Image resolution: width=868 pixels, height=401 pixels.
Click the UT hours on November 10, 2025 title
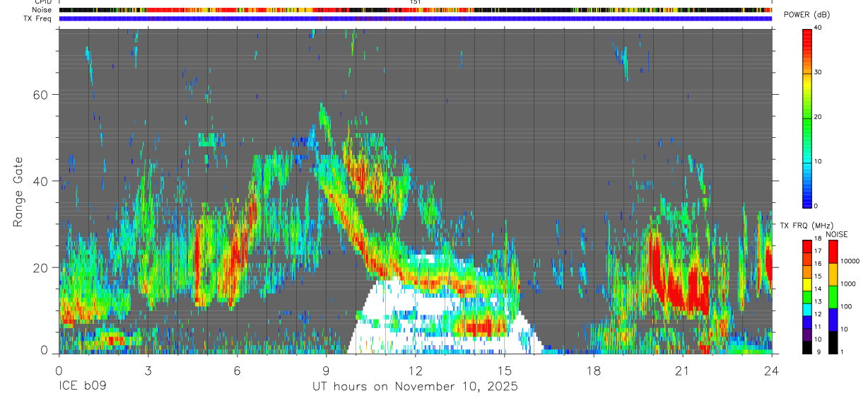(416, 387)
